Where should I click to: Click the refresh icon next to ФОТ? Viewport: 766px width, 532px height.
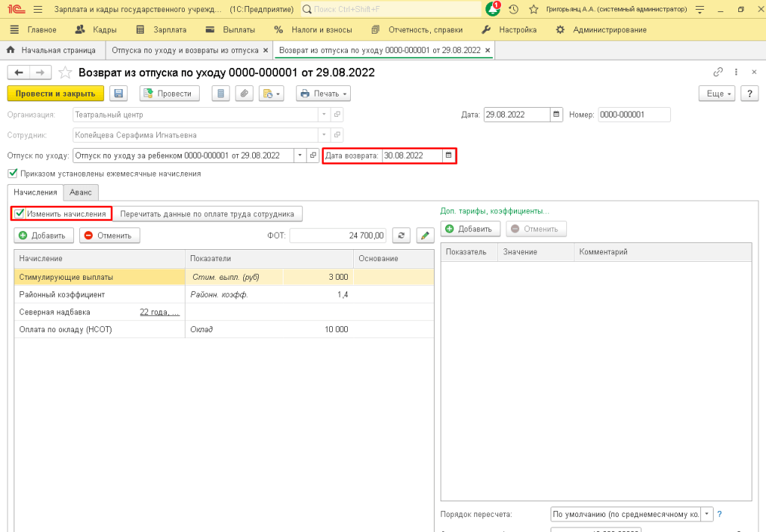[x=402, y=236]
